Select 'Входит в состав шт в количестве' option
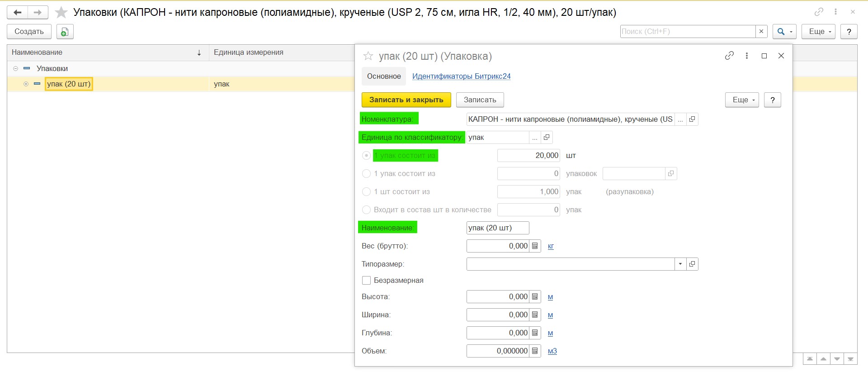The width and height of the screenshot is (868, 372). point(366,210)
